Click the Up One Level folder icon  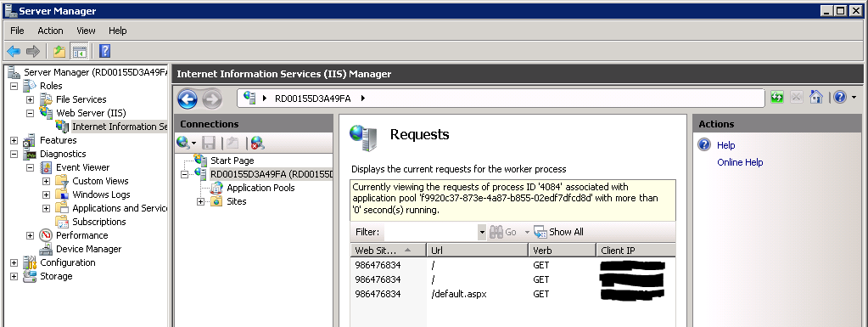pos(59,52)
